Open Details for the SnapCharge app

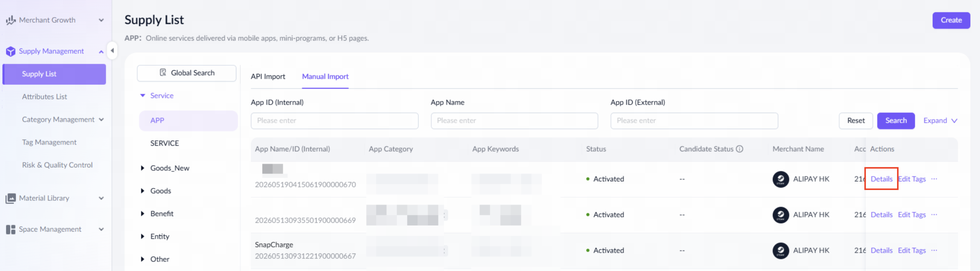click(881, 251)
